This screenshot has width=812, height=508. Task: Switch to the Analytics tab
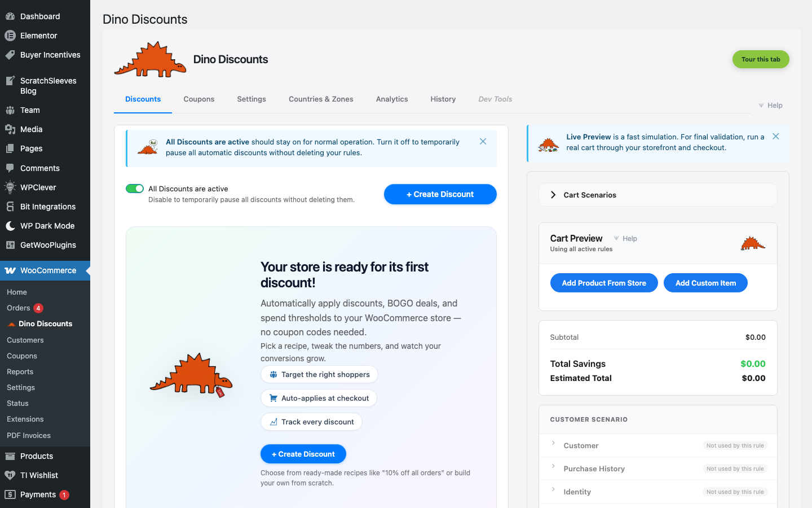point(392,99)
